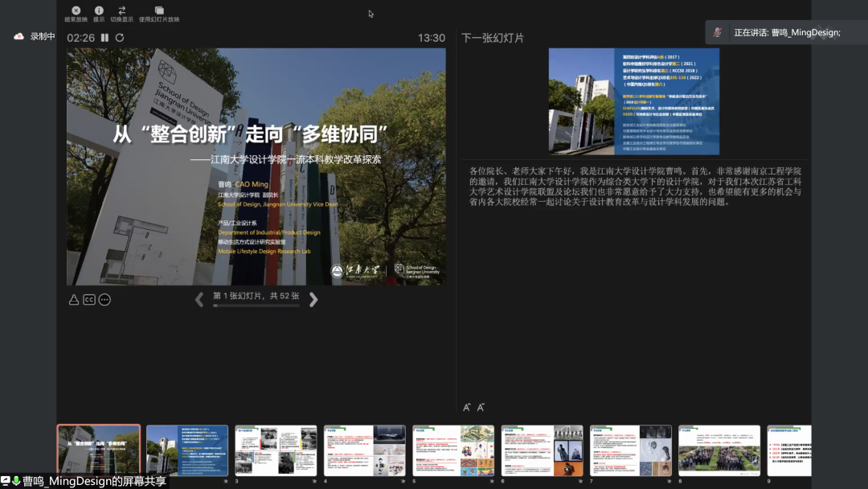The width and height of the screenshot is (868, 489).
Task: Decrease the speaker notes font size
Action: 481,408
